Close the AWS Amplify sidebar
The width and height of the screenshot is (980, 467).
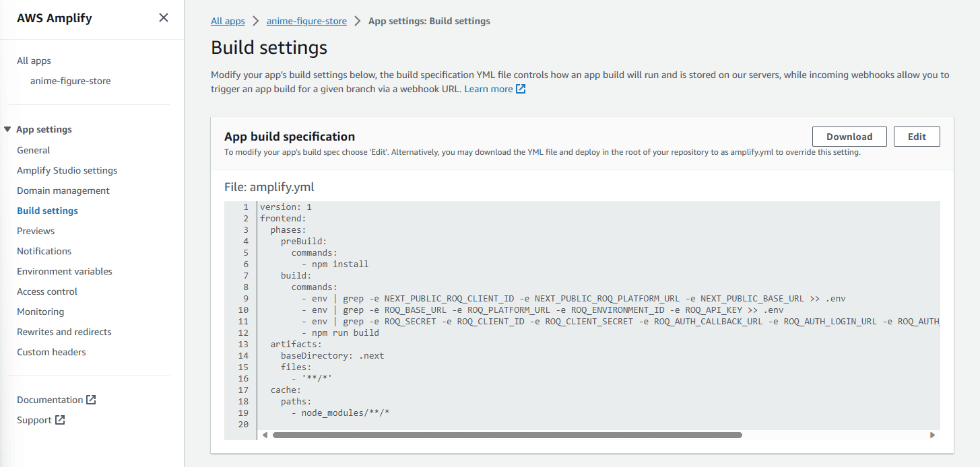[x=163, y=17]
